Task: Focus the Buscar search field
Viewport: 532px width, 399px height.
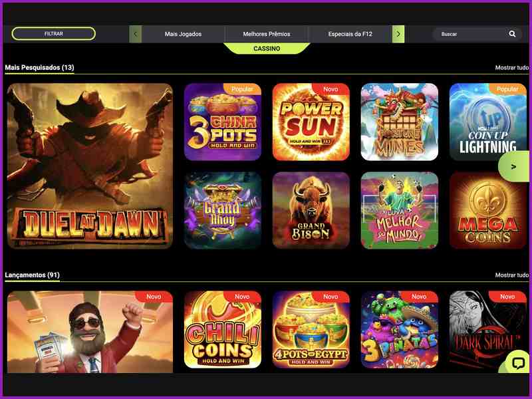Action: tap(471, 34)
